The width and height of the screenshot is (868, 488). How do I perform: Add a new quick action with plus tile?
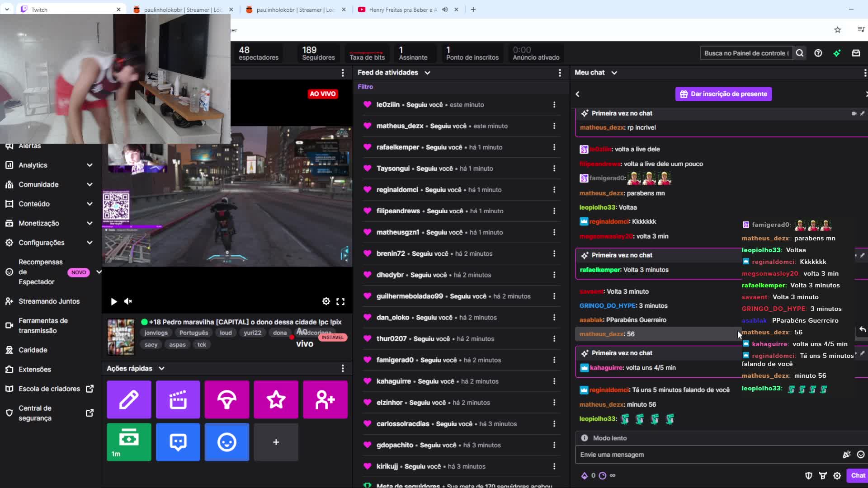coord(276,442)
